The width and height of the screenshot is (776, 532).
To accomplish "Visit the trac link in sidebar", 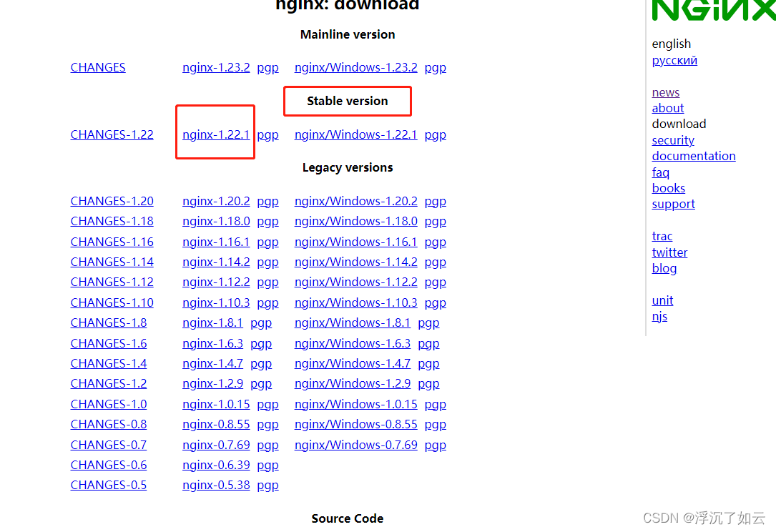I will (662, 236).
